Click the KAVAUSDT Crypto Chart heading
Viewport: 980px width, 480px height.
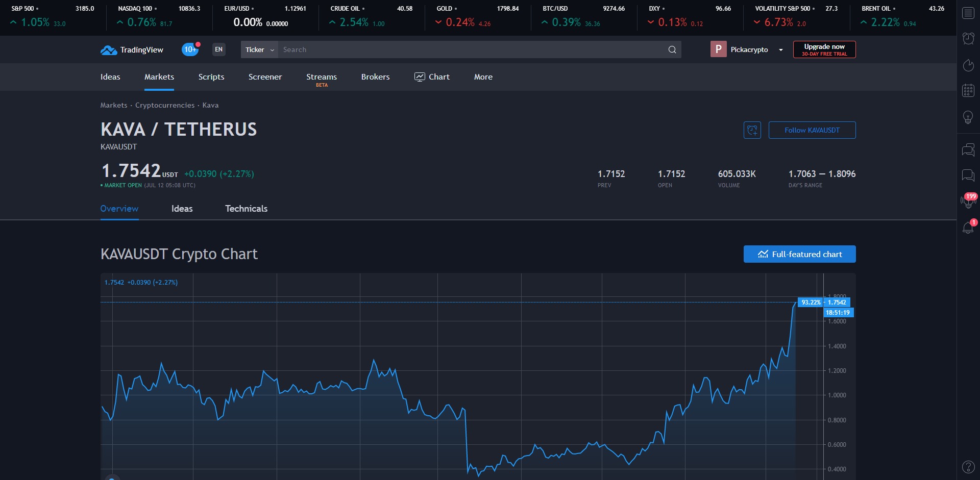coord(179,254)
